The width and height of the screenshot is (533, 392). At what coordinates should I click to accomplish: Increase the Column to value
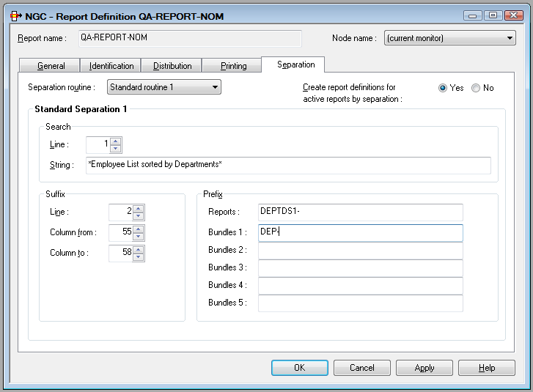139,249
